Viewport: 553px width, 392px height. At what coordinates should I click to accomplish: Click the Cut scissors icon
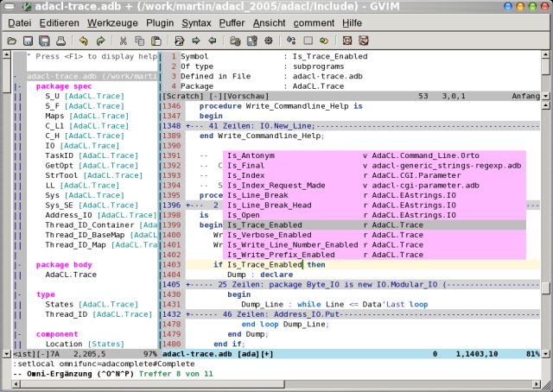click(x=124, y=41)
